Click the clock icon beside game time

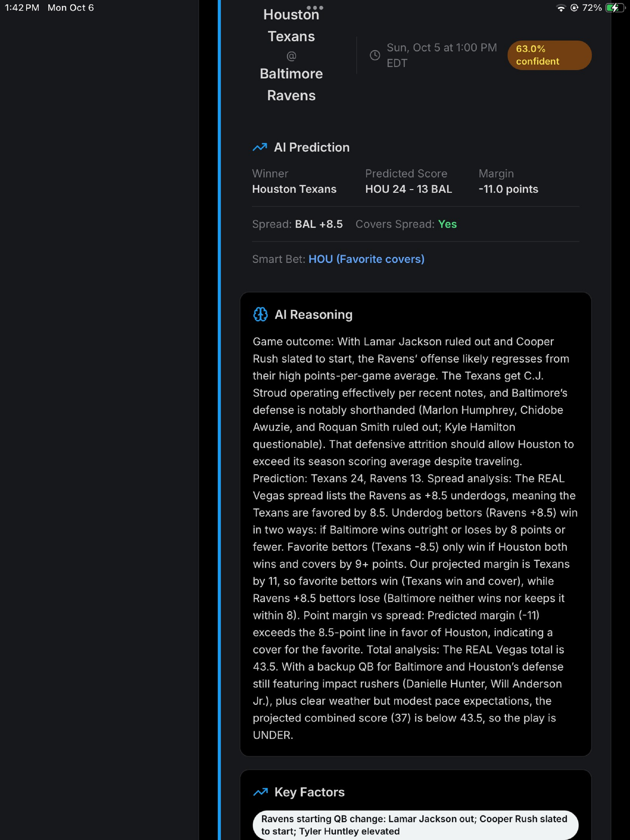point(375,55)
